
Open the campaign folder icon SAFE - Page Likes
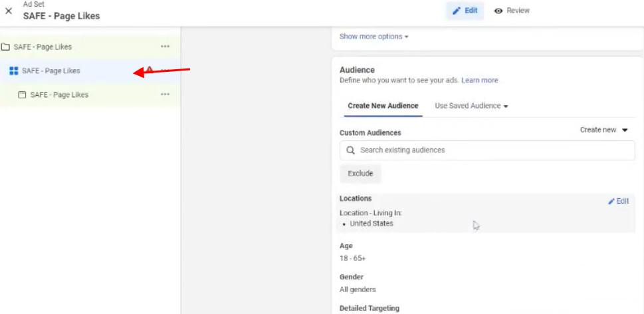tap(5, 47)
